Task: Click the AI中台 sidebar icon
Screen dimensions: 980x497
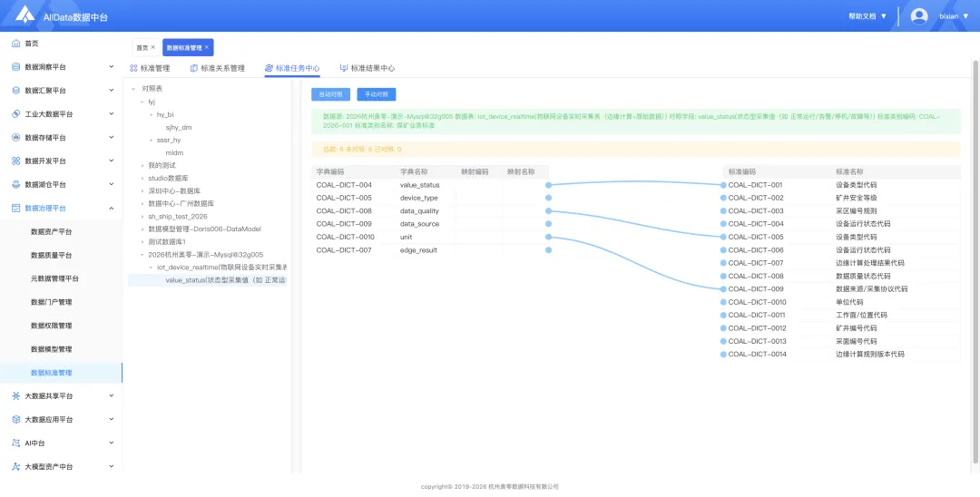Action: point(16,443)
